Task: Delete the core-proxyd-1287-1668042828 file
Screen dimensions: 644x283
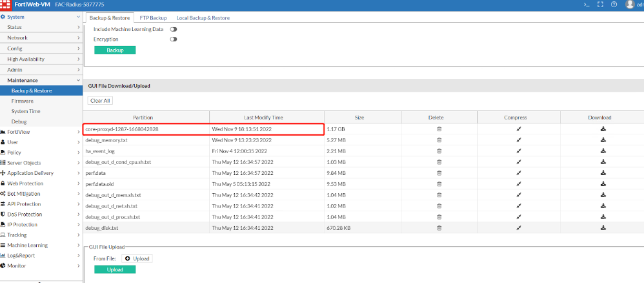Action: tap(439, 129)
